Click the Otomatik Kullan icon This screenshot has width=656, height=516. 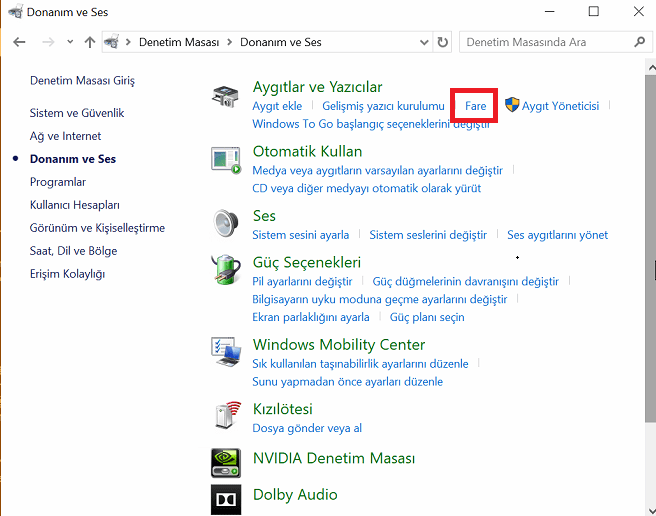(226, 160)
